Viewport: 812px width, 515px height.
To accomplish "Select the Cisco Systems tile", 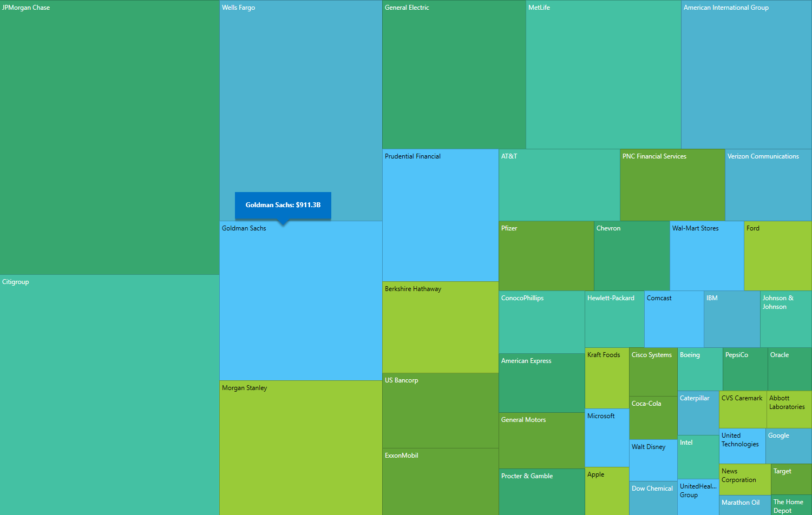I will [653, 372].
